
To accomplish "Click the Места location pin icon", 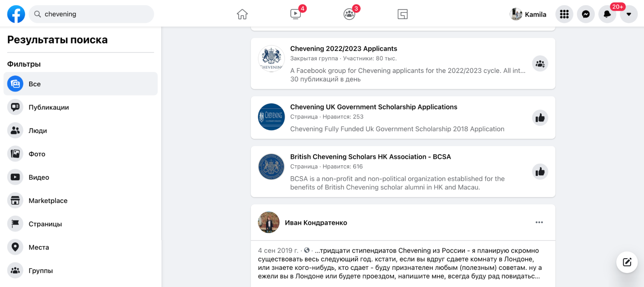I will (x=15, y=247).
